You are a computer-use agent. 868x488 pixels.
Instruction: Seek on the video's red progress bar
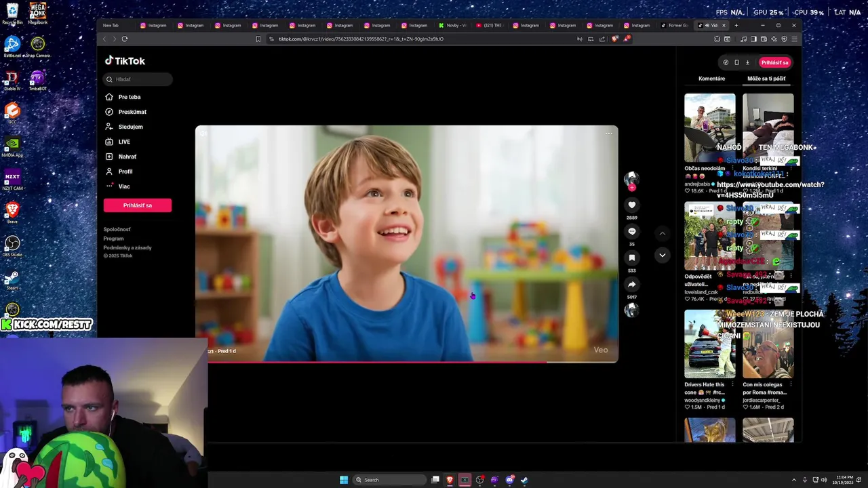coord(406,362)
